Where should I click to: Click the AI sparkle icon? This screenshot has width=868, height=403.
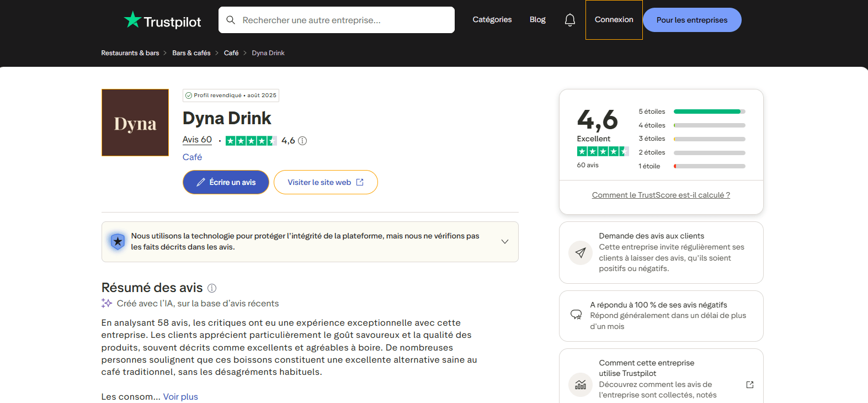(106, 303)
